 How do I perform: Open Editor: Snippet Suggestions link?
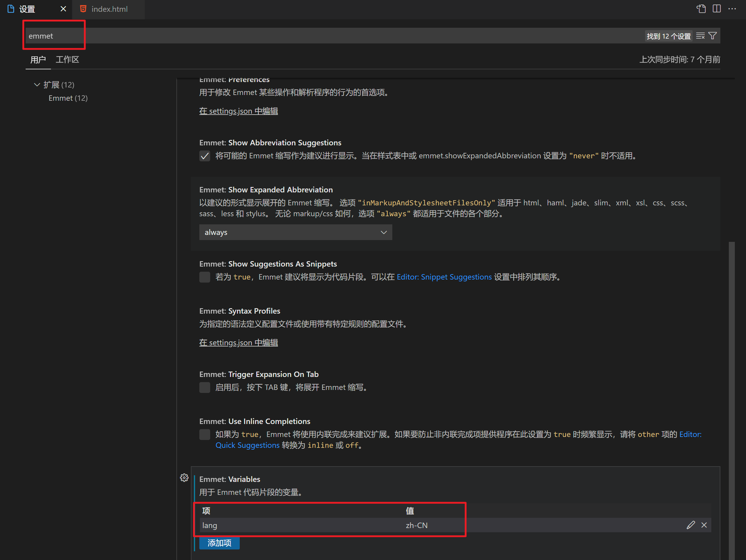(444, 277)
